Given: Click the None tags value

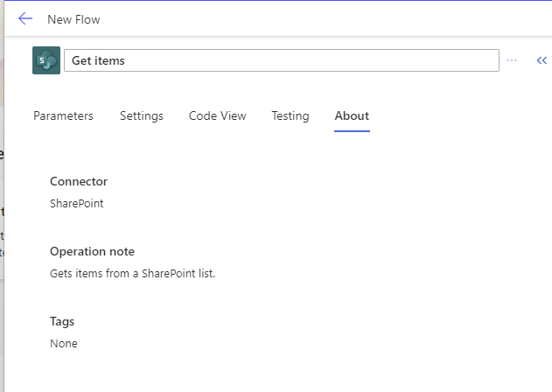Looking at the screenshot, I should click(x=64, y=343).
